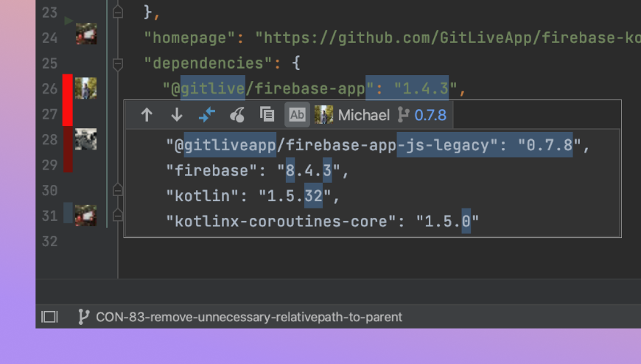
Task: Click the bright red change marker in gutter
Action: click(x=68, y=100)
